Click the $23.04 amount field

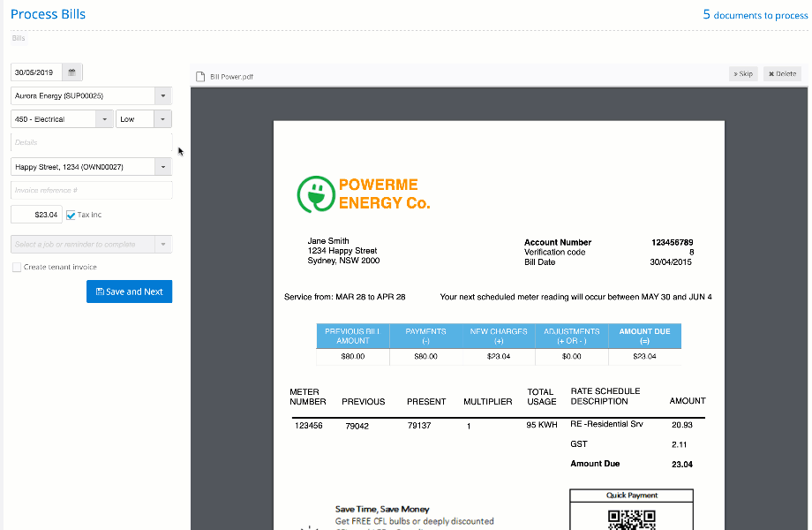click(36, 215)
